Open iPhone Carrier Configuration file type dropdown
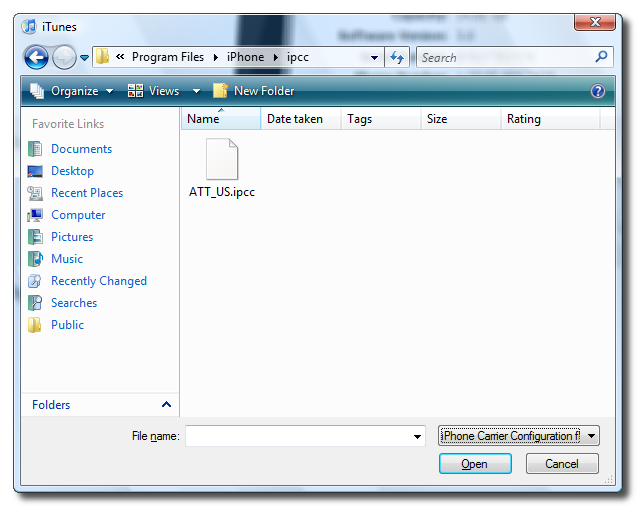The width and height of the screenshot is (637, 507). point(519,436)
